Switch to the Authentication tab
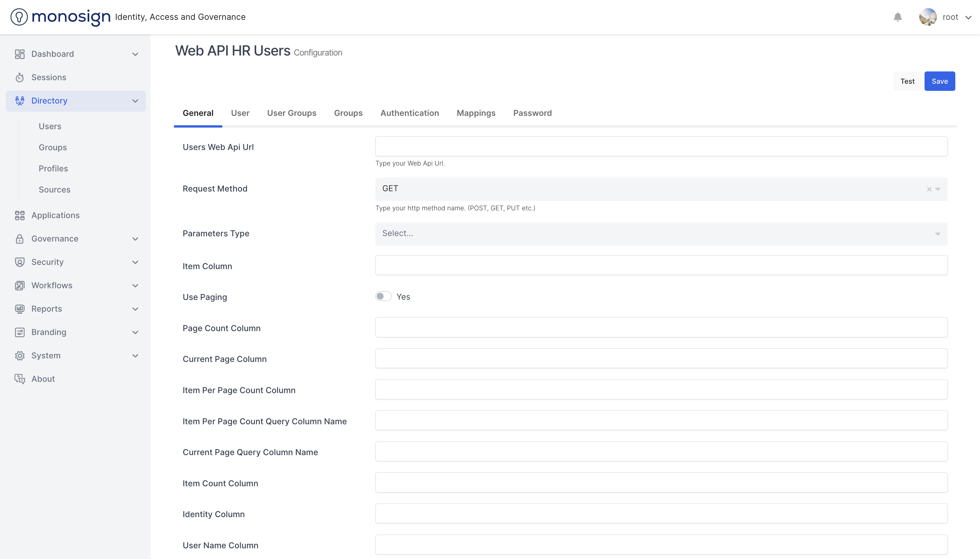The height and width of the screenshot is (559, 980). 410,113
